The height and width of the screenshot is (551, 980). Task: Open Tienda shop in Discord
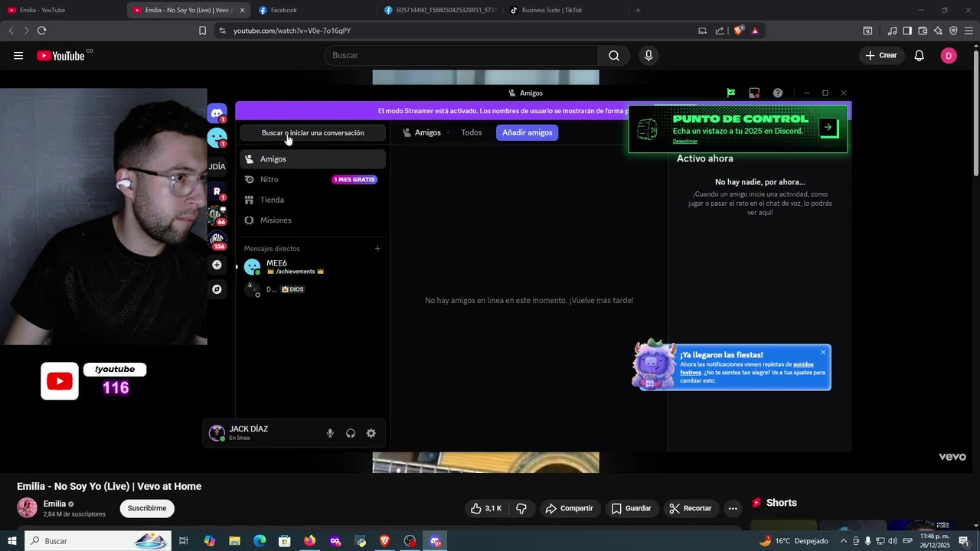312,200
